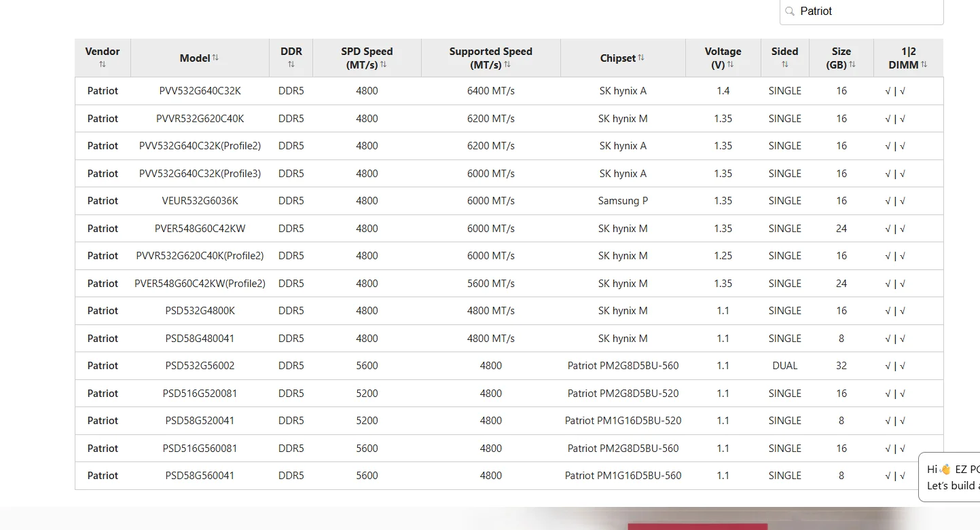Click the 32 GB size cell
The height and width of the screenshot is (530, 980).
coord(841,366)
